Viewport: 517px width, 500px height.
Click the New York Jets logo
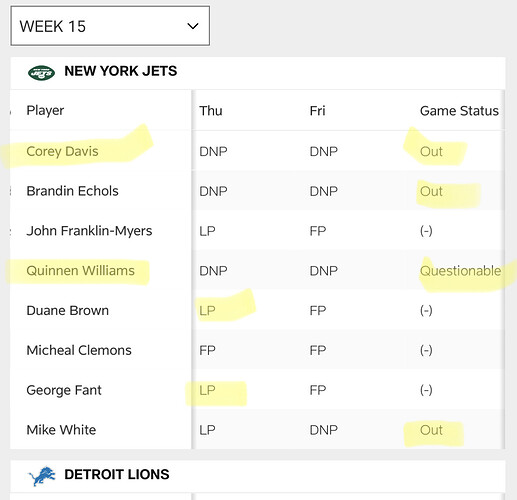(41, 72)
